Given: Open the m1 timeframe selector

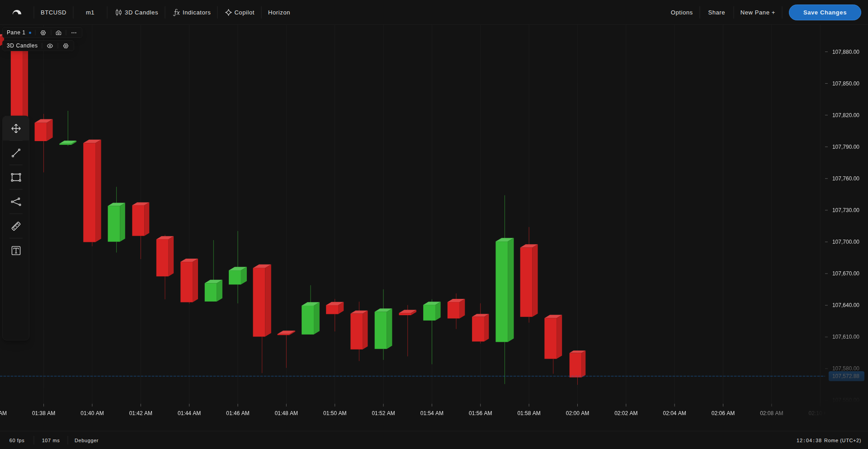Looking at the screenshot, I should pos(90,12).
